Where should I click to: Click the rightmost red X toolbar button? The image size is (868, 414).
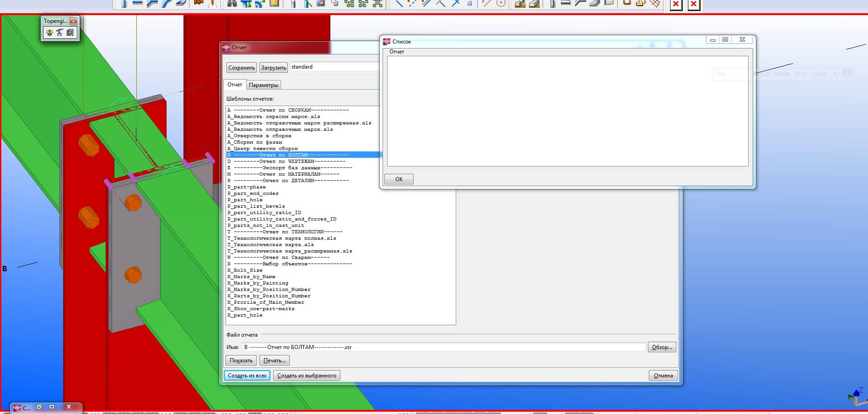click(694, 4)
